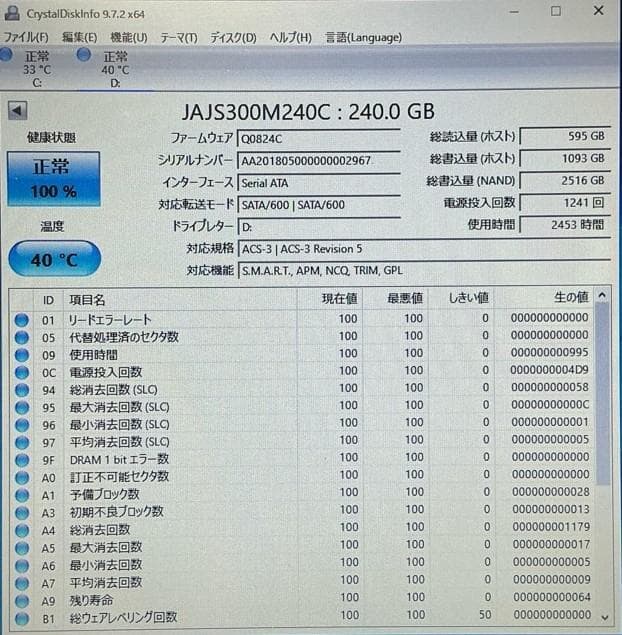Select the threshold value 50 in row B1
The image size is (622, 635).
point(485,615)
